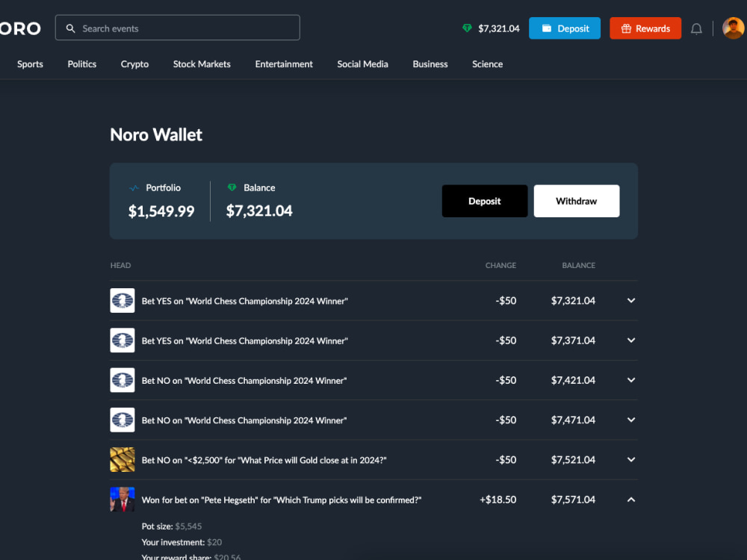Go to the Science category
Viewport: 747px width, 560px height.
coord(487,64)
